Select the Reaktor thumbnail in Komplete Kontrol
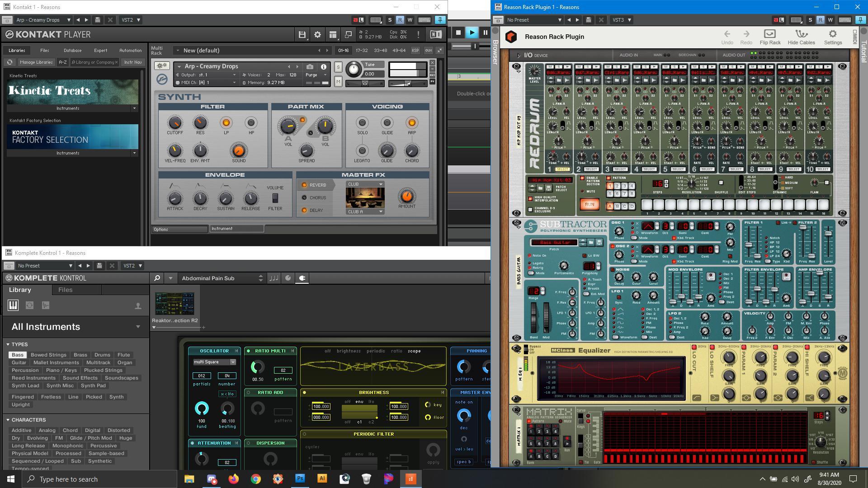Image resolution: width=868 pixels, height=488 pixels. [175, 304]
